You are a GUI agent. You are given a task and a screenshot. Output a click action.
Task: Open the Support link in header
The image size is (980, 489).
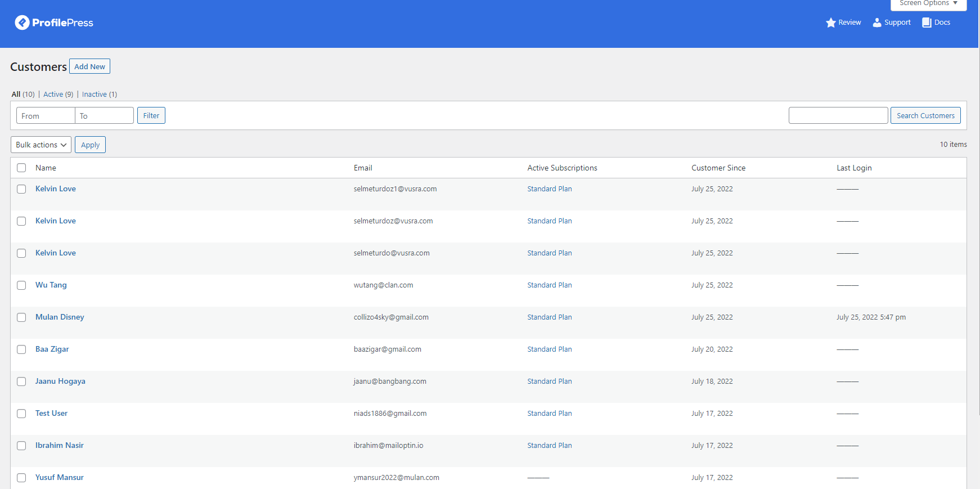pyautogui.click(x=891, y=23)
